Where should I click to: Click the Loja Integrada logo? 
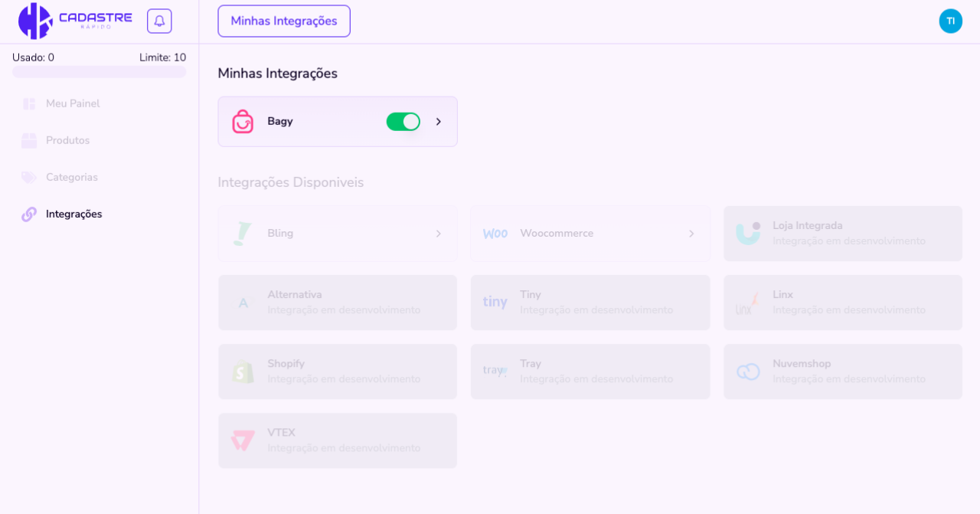tap(748, 234)
